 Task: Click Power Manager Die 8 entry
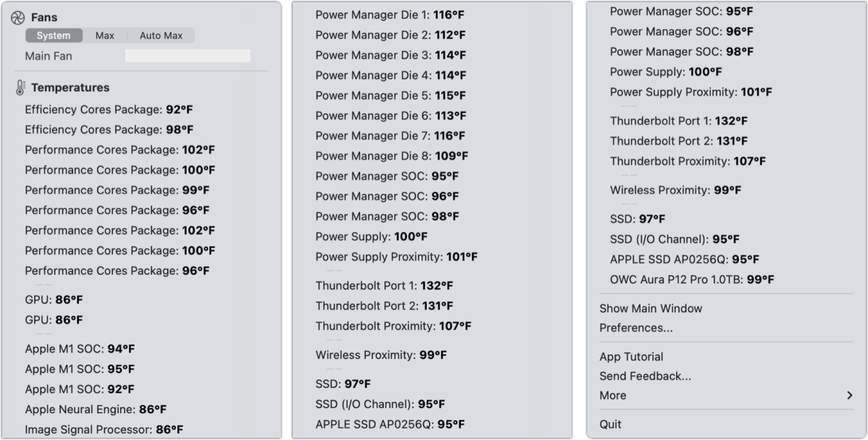(391, 156)
